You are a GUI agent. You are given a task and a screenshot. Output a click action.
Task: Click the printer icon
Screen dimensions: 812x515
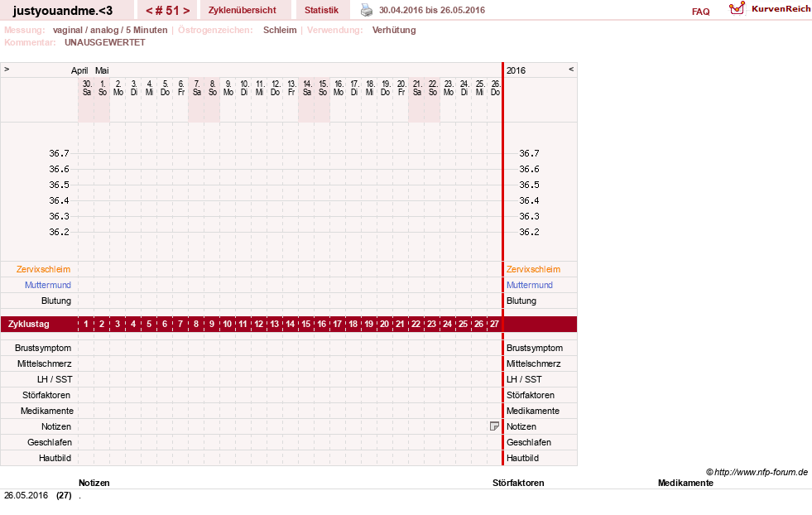point(367,10)
